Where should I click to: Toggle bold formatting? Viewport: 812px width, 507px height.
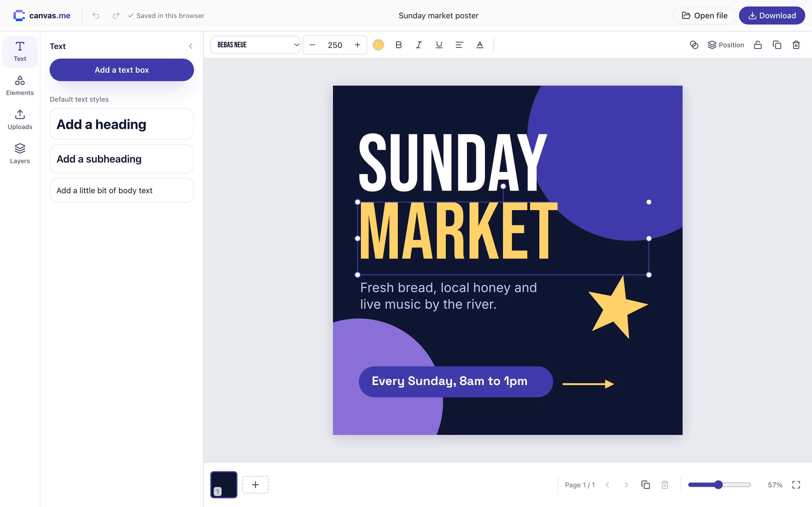(x=399, y=45)
